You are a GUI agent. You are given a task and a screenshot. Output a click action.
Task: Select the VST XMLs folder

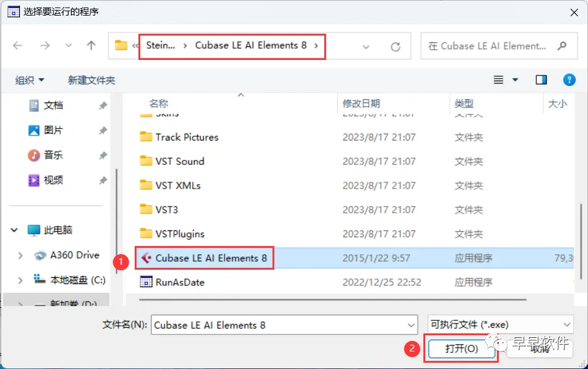tap(178, 185)
